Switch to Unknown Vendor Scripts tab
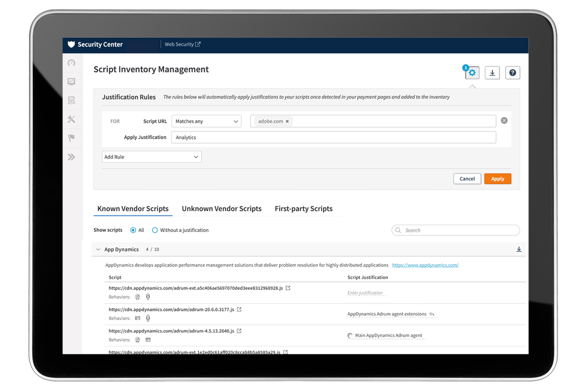This screenshot has width=586, height=392. [221, 209]
